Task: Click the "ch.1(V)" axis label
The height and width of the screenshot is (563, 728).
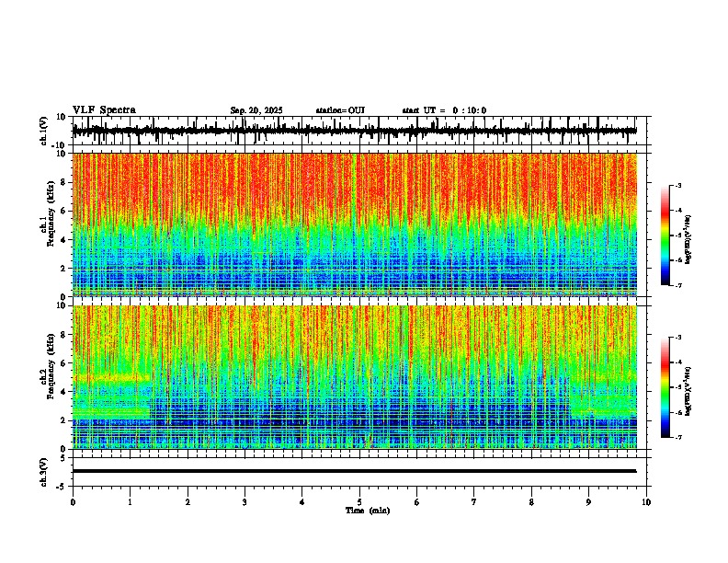Action: tap(44, 131)
